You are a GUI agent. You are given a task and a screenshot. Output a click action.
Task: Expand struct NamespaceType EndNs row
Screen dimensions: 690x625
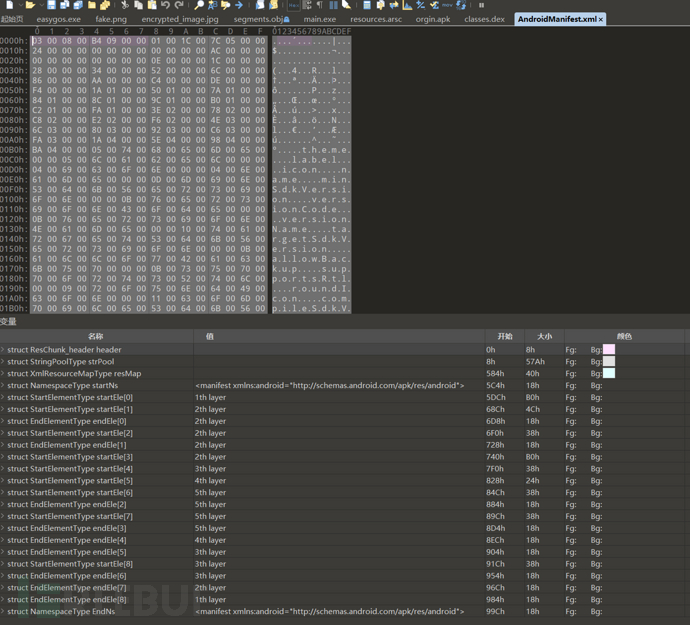click(3, 611)
